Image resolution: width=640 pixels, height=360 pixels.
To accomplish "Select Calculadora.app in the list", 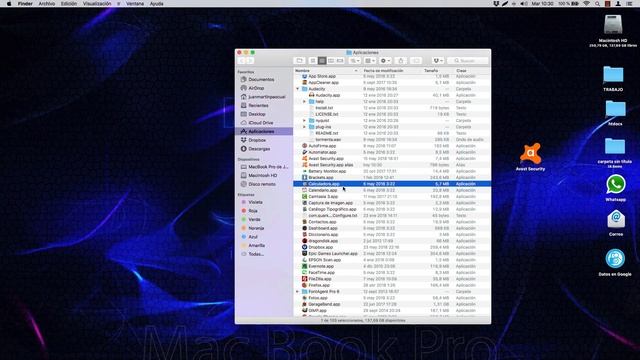I will pyautogui.click(x=392, y=184).
